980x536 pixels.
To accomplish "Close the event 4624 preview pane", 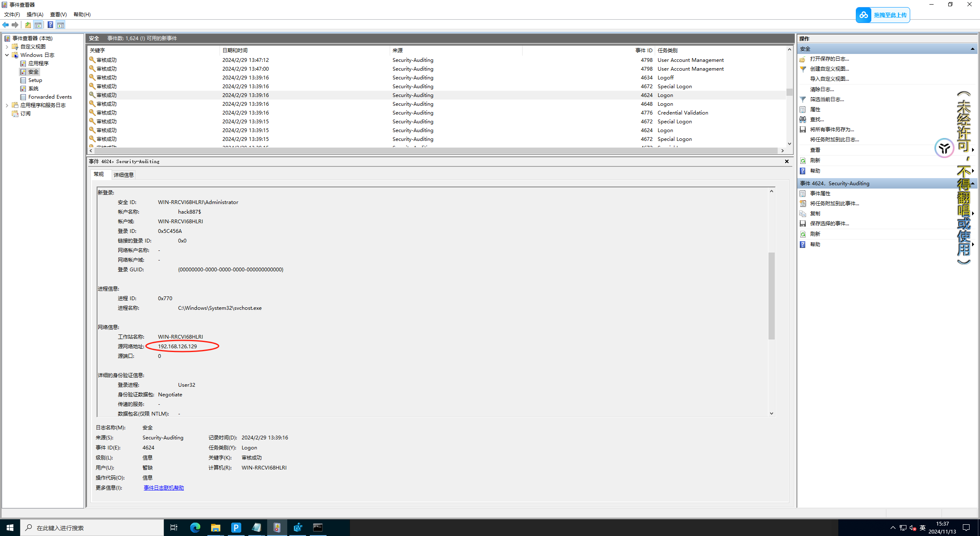I will (x=787, y=161).
